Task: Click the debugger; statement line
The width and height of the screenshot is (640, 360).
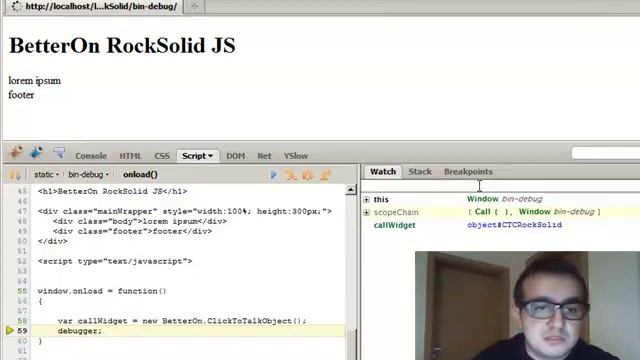Action: coord(80,331)
